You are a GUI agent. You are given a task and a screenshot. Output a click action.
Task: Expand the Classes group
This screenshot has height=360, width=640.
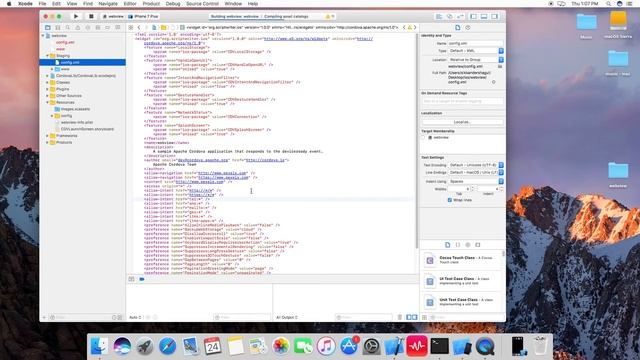click(47, 82)
